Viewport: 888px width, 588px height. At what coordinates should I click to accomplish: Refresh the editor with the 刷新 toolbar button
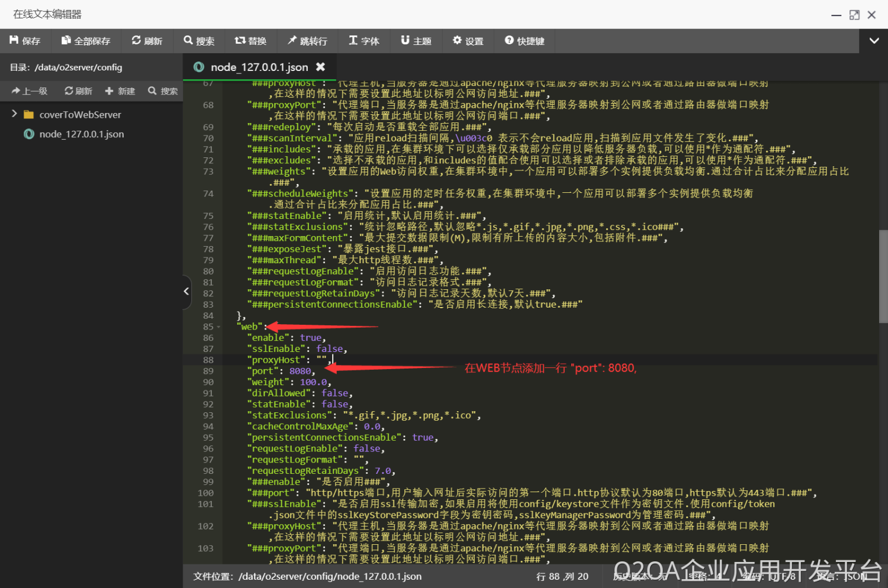147,41
